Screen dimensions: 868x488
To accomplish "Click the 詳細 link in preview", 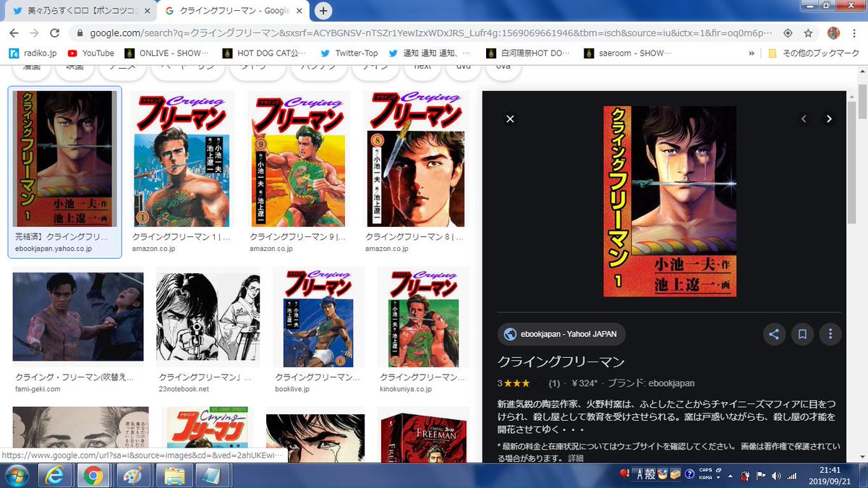I will (x=576, y=458).
